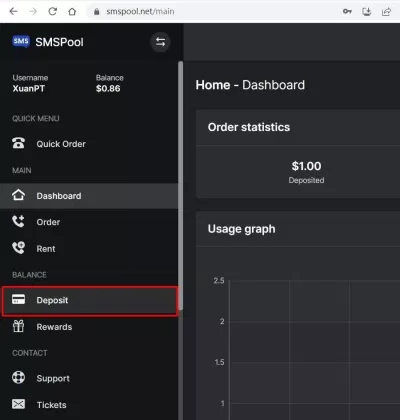This screenshot has height=420, width=400.
Task: Click the username XuanPT
Action: click(29, 89)
